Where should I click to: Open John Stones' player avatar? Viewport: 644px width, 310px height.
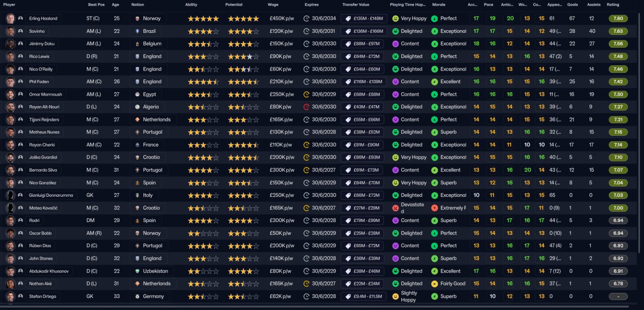[x=10, y=258]
